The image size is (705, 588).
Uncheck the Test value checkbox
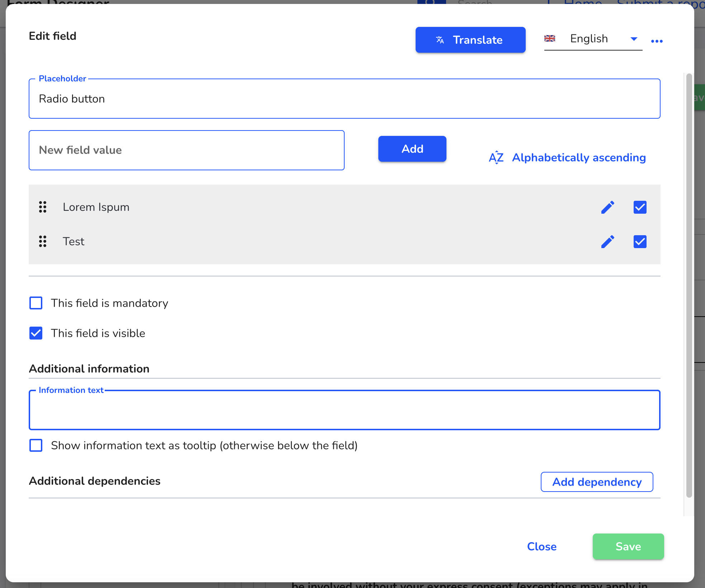640,241
